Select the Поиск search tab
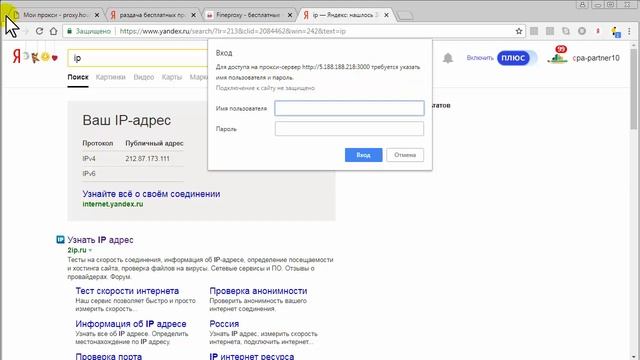The width and height of the screenshot is (640, 360). click(x=78, y=77)
